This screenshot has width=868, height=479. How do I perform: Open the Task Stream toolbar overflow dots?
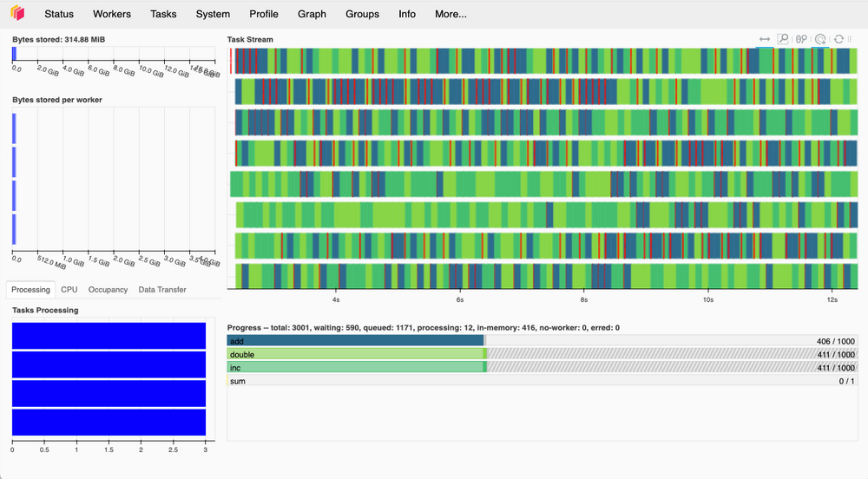click(851, 39)
